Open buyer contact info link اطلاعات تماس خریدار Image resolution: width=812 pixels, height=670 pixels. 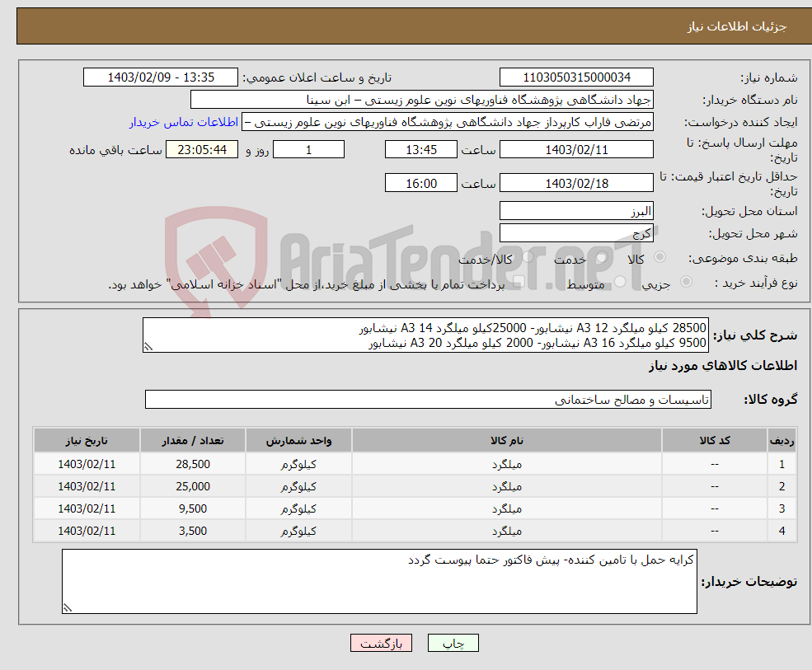point(183,122)
